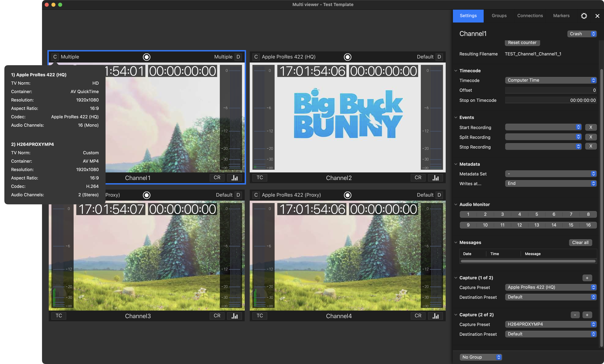Click the record button on Channel3
This screenshot has height=364, width=604.
click(x=147, y=195)
